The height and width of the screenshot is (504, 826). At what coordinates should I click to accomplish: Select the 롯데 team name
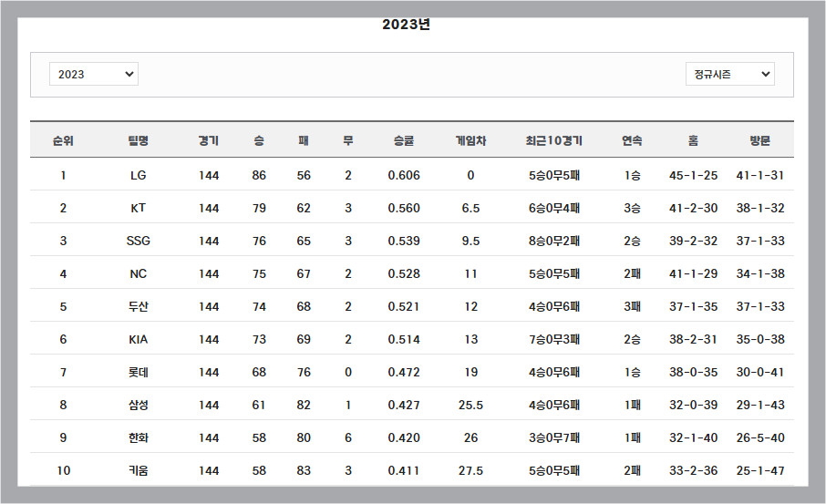pos(138,373)
